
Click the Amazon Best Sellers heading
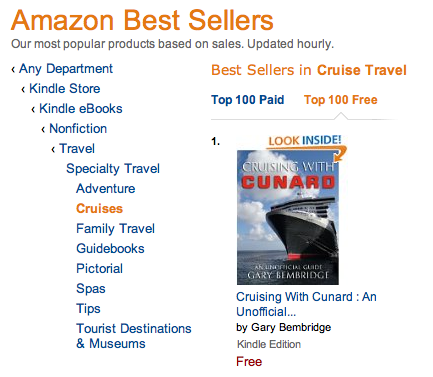click(x=142, y=20)
